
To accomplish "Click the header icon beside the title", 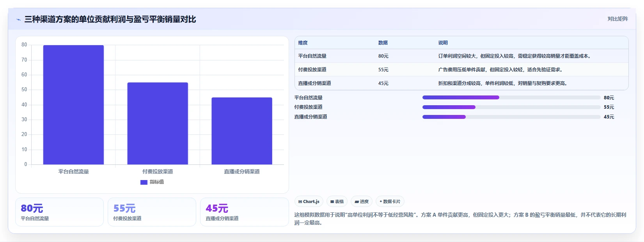I will pyautogui.click(x=18, y=19).
